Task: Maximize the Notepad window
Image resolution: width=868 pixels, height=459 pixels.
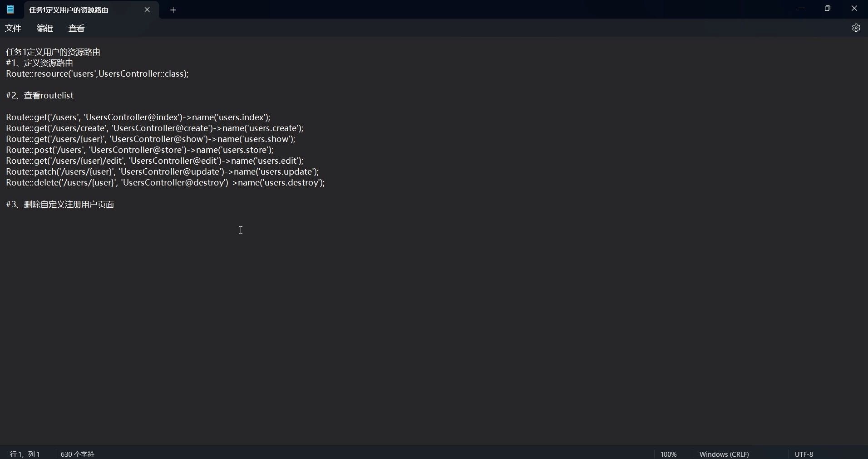Action: click(x=828, y=8)
